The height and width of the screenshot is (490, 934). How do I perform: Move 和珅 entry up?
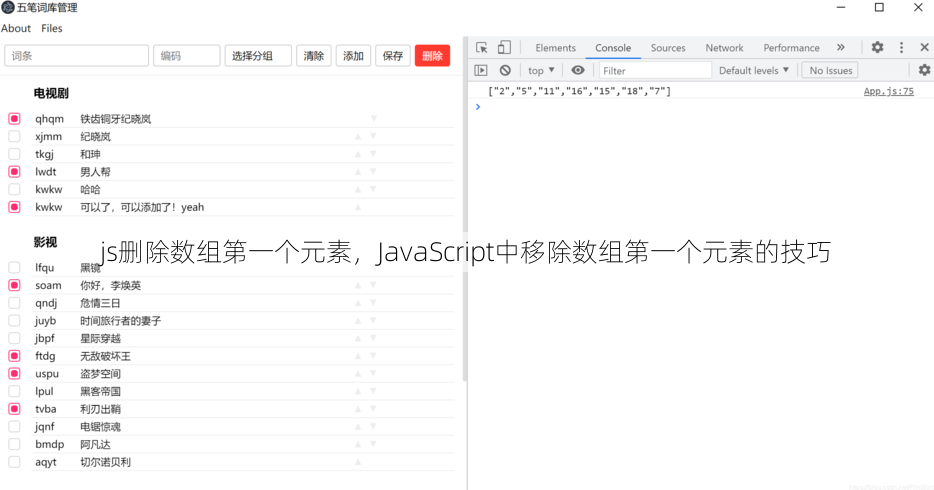[358, 154]
